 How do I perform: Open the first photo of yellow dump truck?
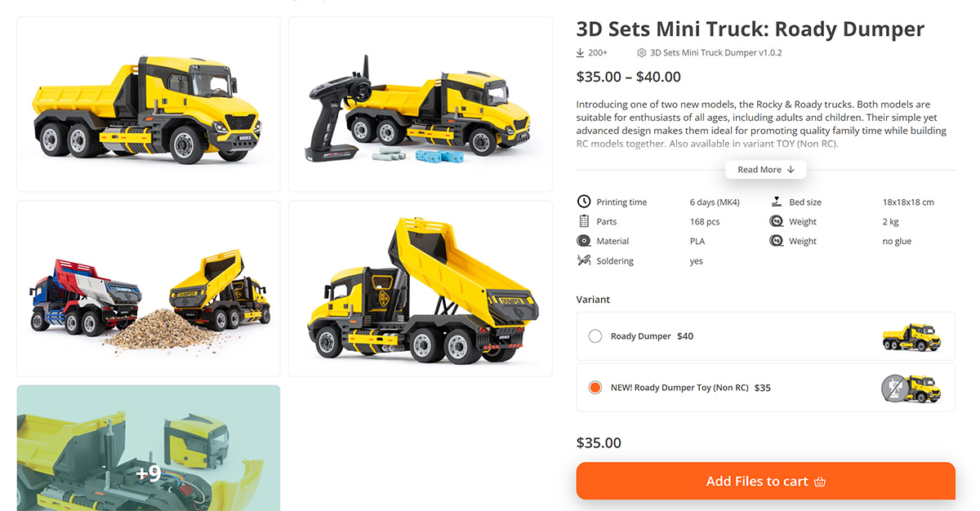149,104
